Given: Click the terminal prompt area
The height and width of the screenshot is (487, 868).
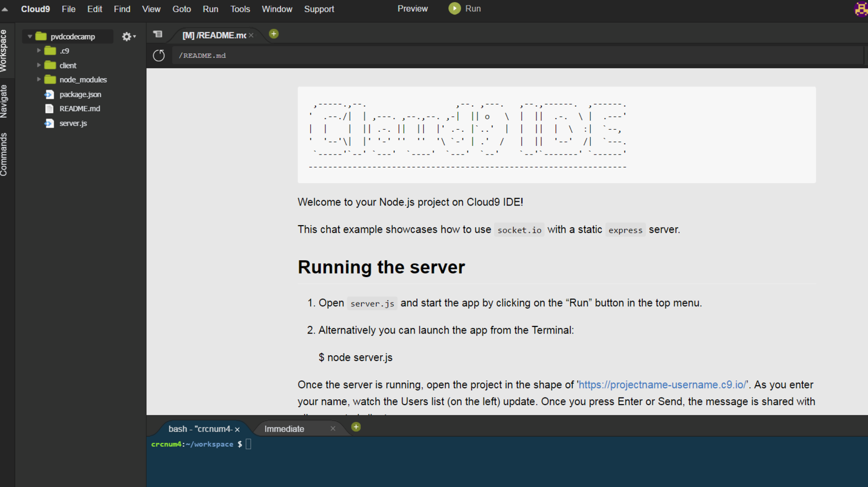Looking at the screenshot, I should 507,462.
